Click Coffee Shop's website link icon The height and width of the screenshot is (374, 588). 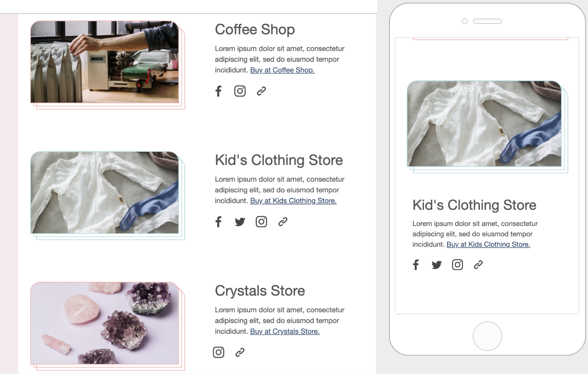[x=261, y=91]
